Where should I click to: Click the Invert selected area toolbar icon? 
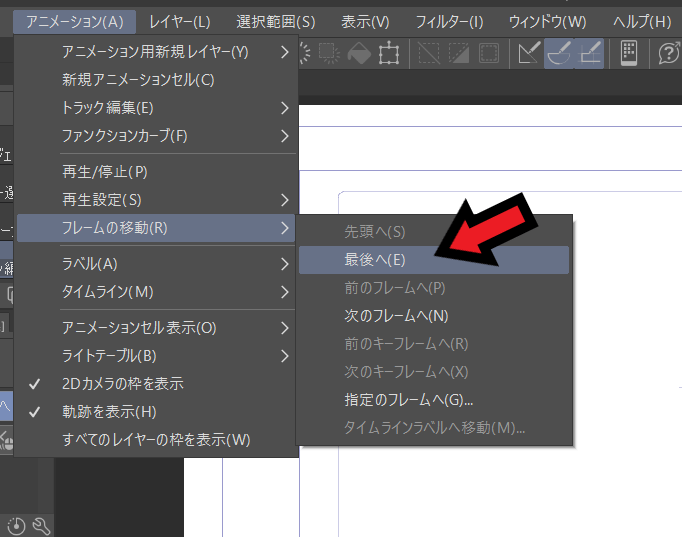(458, 53)
